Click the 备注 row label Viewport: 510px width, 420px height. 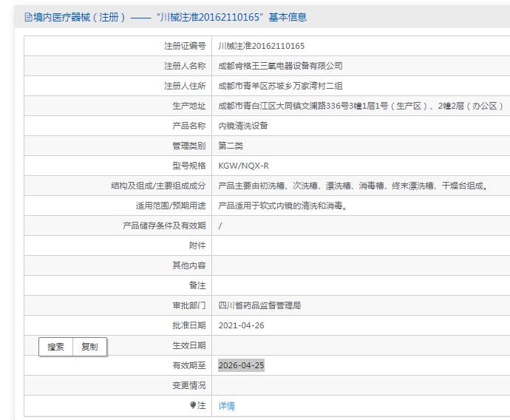click(197, 285)
